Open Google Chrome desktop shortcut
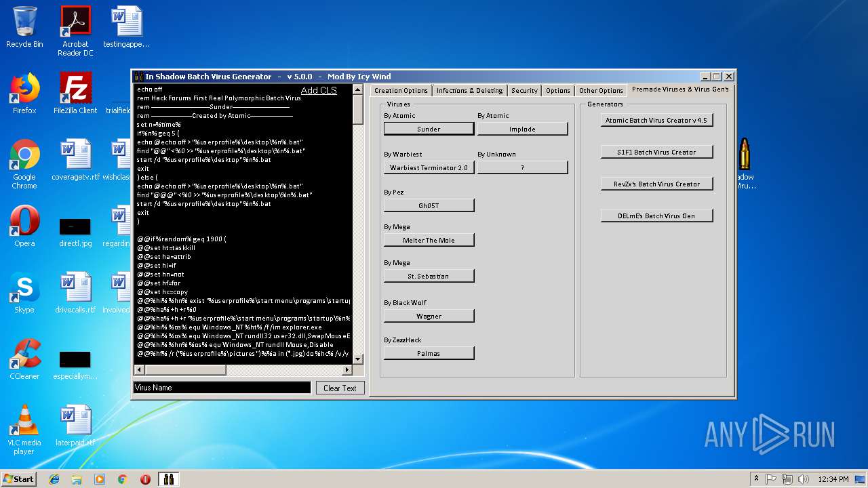Viewport: 868px width, 488px height. tap(24, 164)
